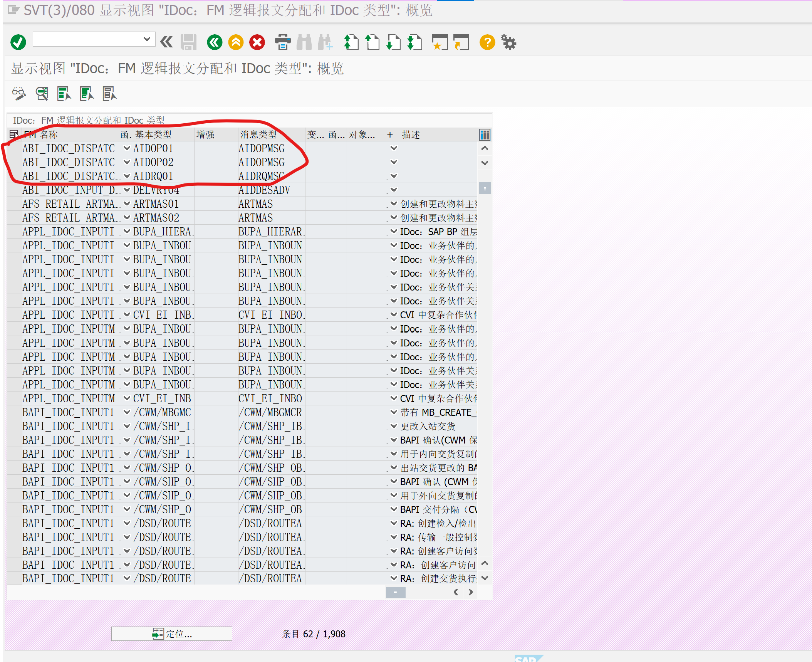Click the table column settings icon
This screenshot has width=812, height=662.
[x=485, y=134]
